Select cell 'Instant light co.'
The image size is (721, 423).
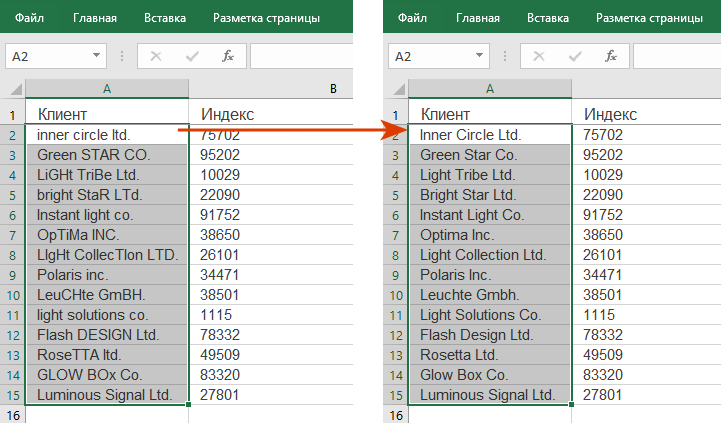point(107,215)
